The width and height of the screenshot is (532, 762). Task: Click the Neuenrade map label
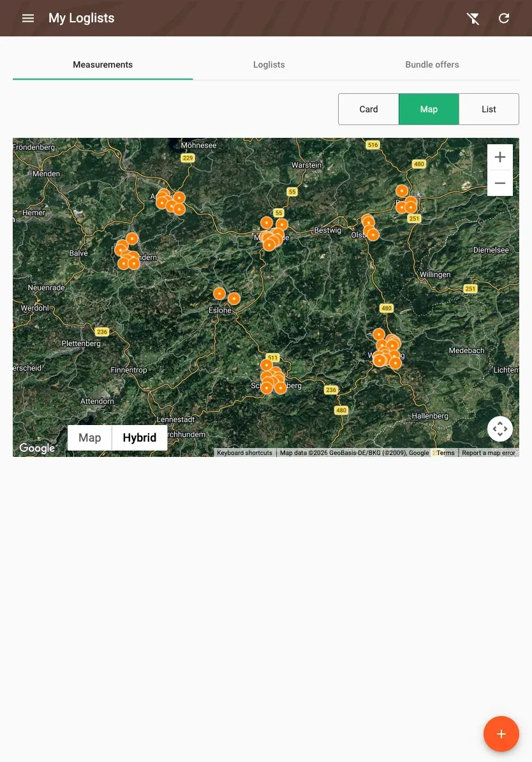pos(46,288)
